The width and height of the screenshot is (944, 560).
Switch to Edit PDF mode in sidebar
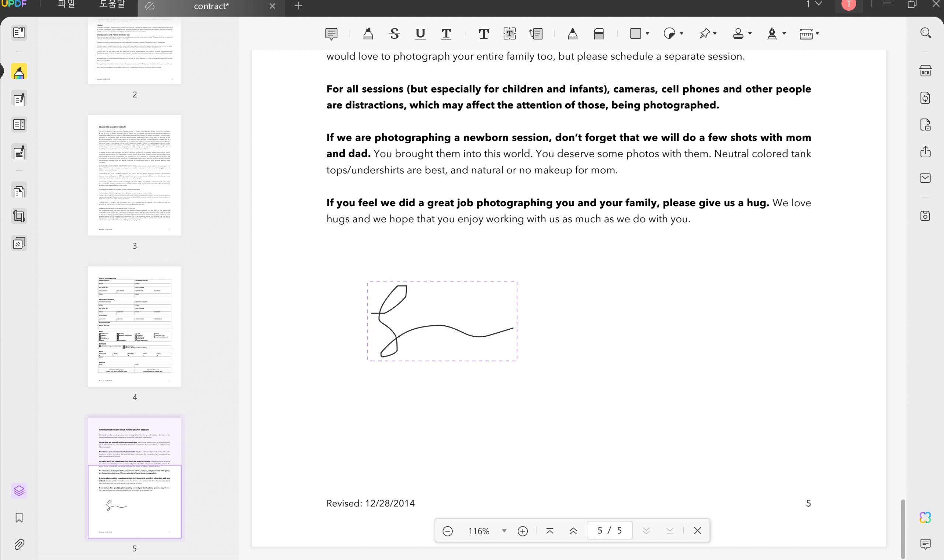point(19,99)
